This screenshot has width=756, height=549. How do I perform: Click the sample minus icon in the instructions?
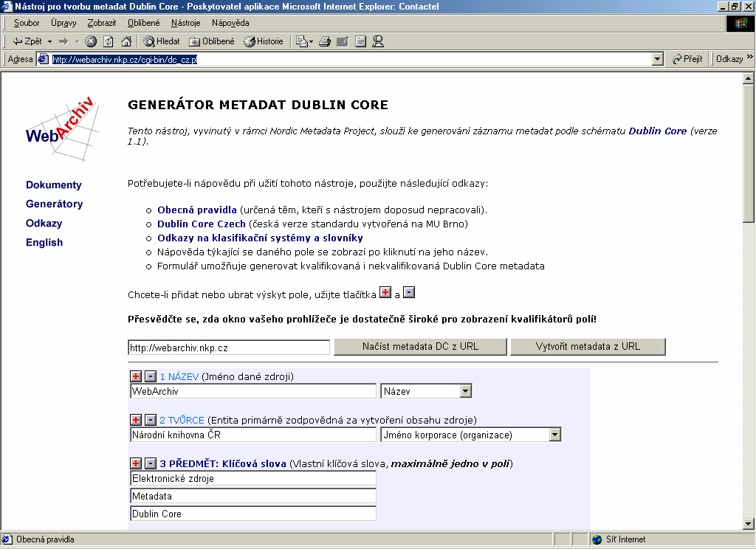pyautogui.click(x=409, y=292)
